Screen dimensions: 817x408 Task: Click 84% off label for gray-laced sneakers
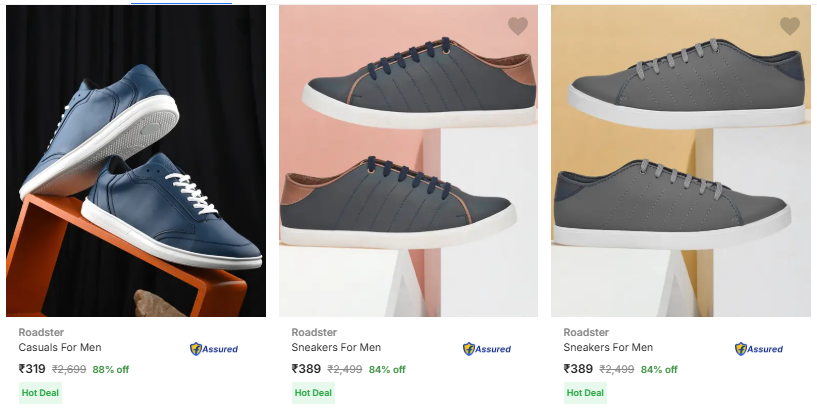(x=659, y=370)
